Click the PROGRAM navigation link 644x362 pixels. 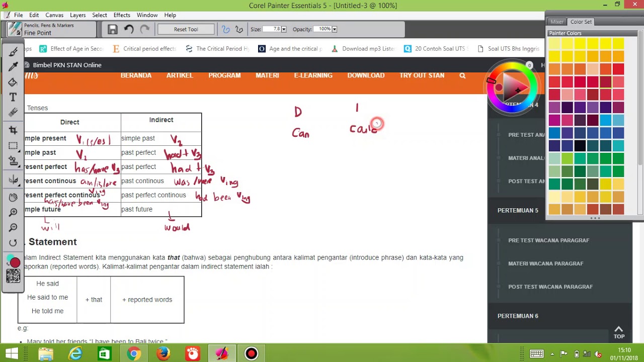click(x=224, y=75)
